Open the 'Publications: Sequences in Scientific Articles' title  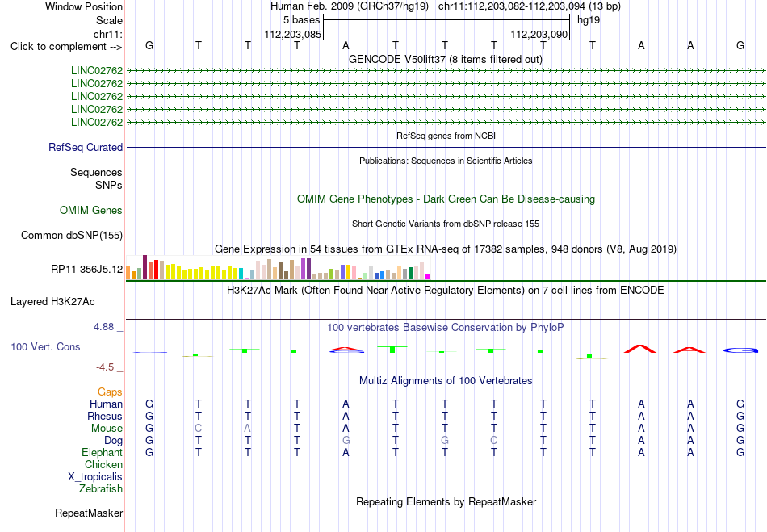pyautogui.click(x=446, y=161)
